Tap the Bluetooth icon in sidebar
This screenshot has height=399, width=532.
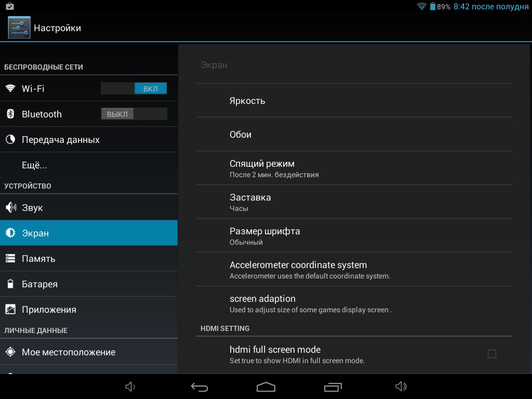point(10,114)
